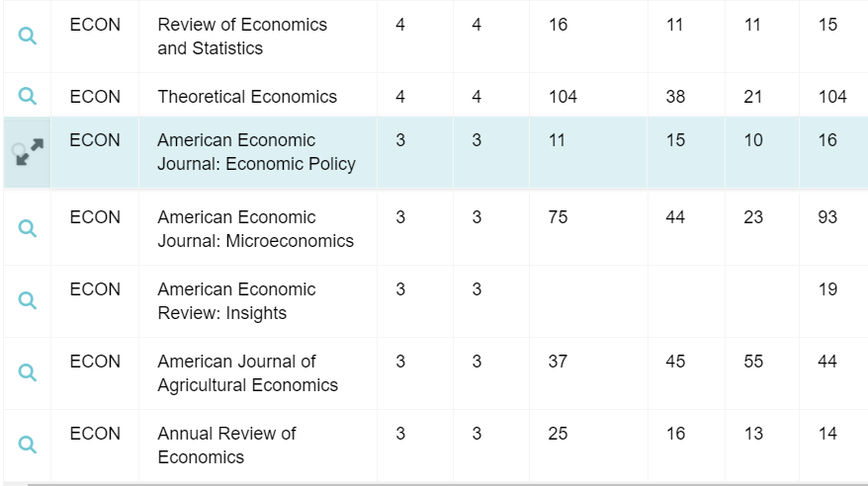Image resolution: width=868 pixels, height=486 pixels.
Task: View details icon for Annual Review of Economics
Action: point(28,445)
